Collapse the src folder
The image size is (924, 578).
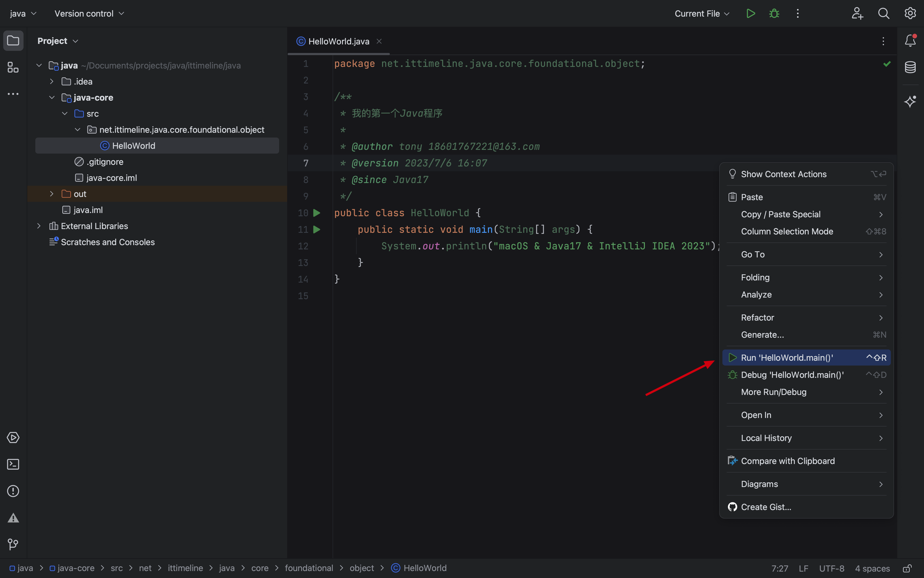pyautogui.click(x=65, y=113)
